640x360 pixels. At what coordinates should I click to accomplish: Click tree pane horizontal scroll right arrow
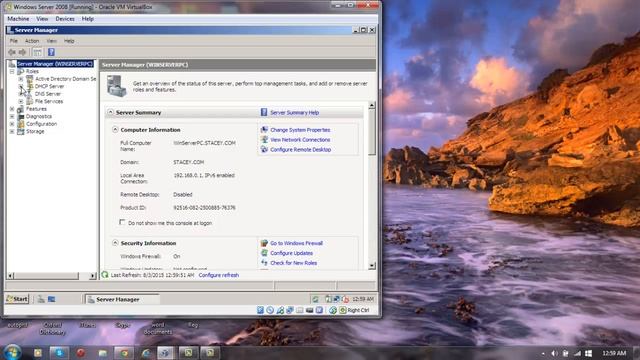[x=93, y=276]
